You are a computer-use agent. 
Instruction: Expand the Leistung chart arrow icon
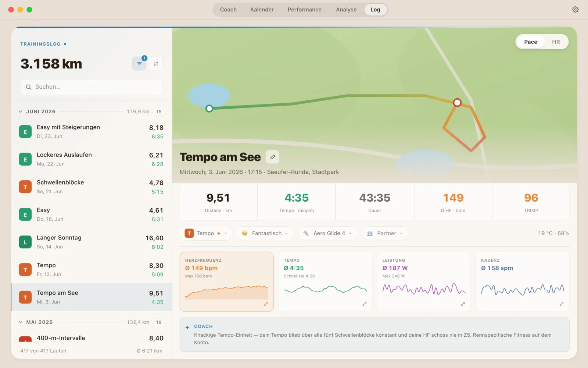(x=463, y=304)
